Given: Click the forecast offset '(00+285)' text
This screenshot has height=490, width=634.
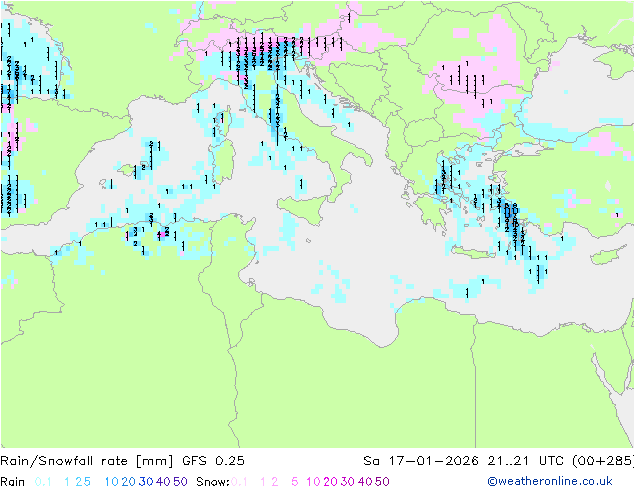Looking at the screenshot, I should pyautogui.click(x=603, y=460).
